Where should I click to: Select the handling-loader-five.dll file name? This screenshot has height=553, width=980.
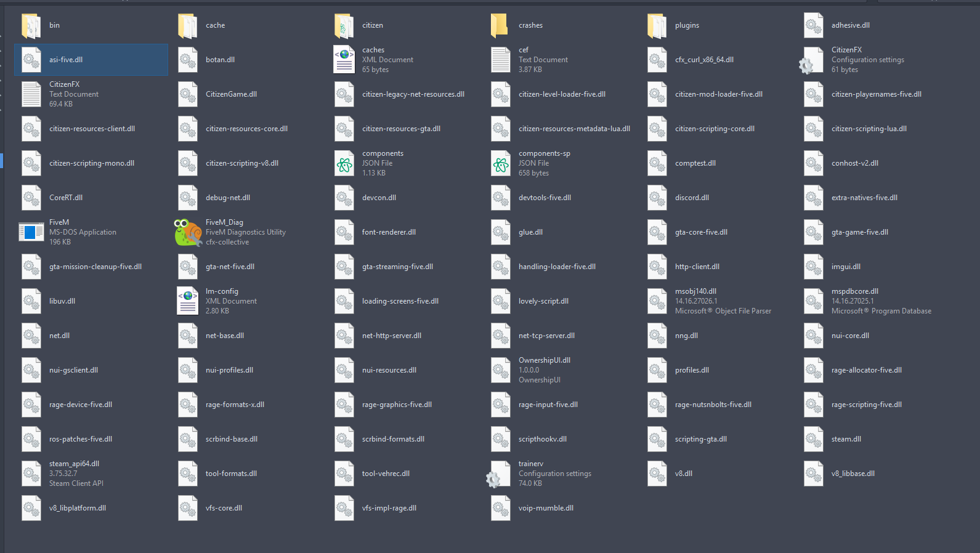[557, 267]
